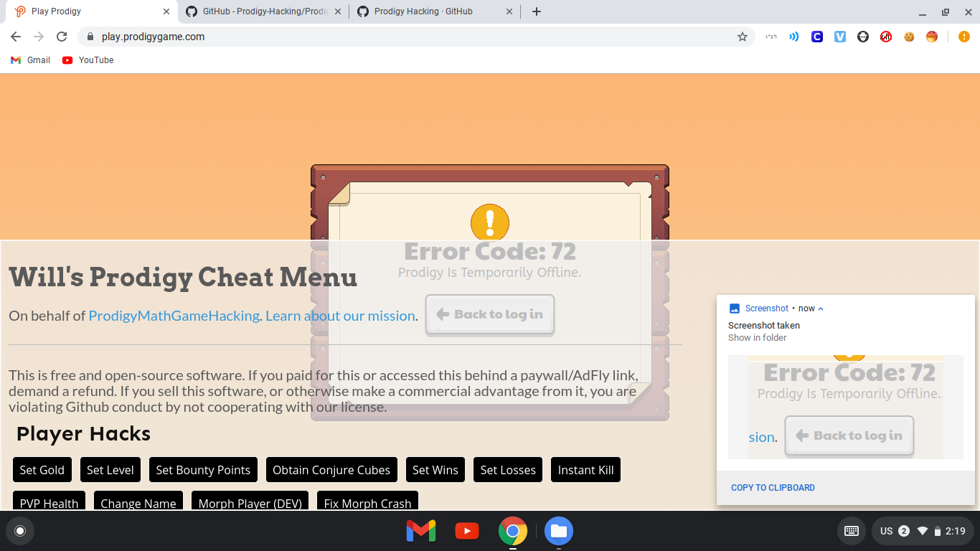Go back to the previous page

point(16,37)
